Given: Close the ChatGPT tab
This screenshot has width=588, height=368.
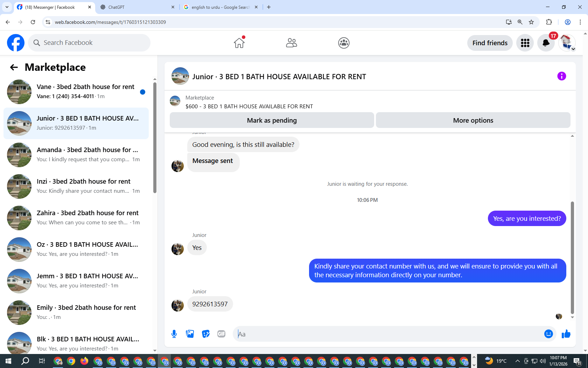Looking at the screenshot, I should coord(173,7).
